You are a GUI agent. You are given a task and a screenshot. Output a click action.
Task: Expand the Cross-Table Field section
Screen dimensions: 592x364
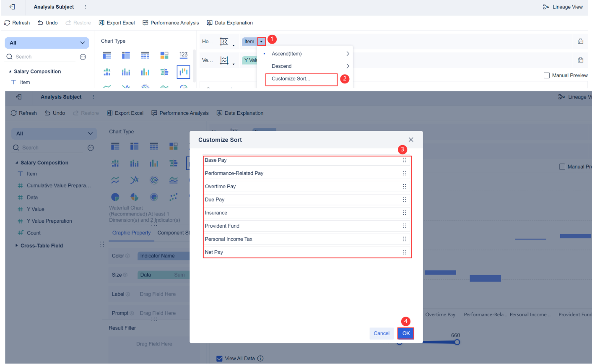click(x=17, y=245)
